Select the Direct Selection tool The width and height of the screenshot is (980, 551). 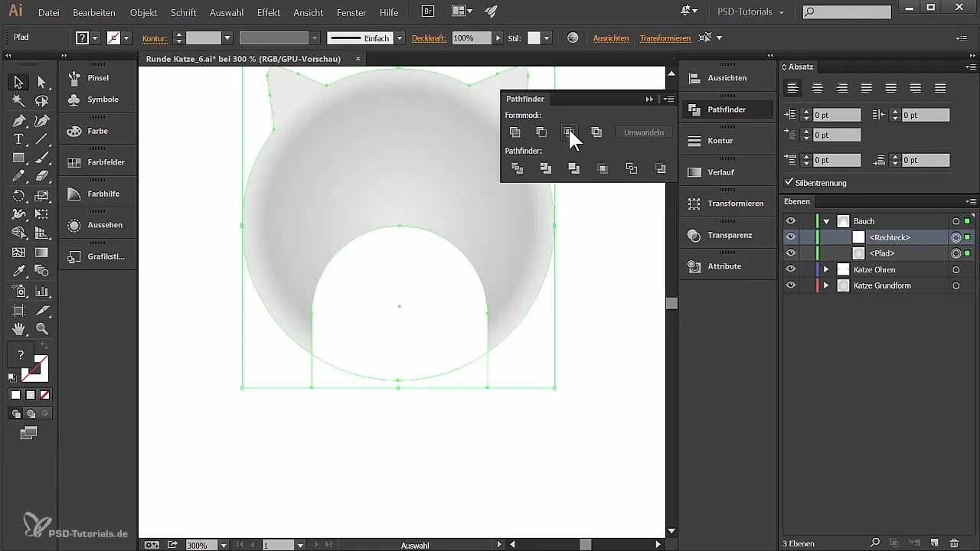tap(42, 82)
